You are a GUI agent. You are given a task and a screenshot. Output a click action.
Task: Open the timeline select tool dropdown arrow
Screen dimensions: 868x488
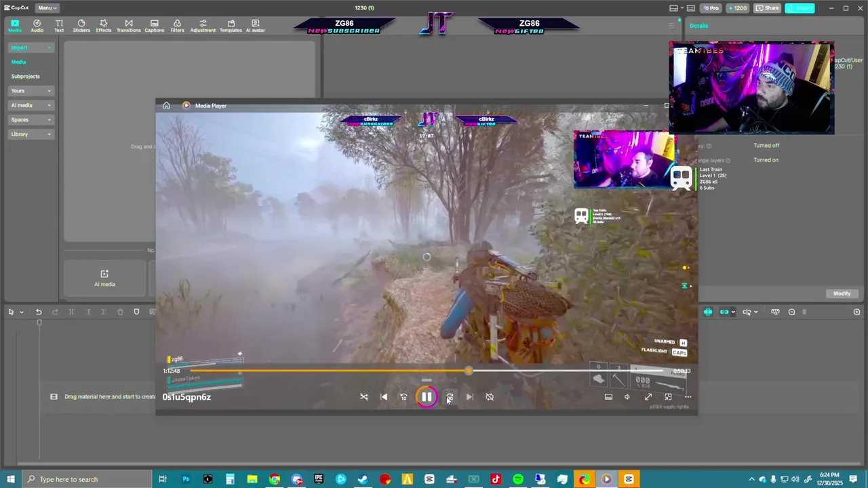[22, 312]
